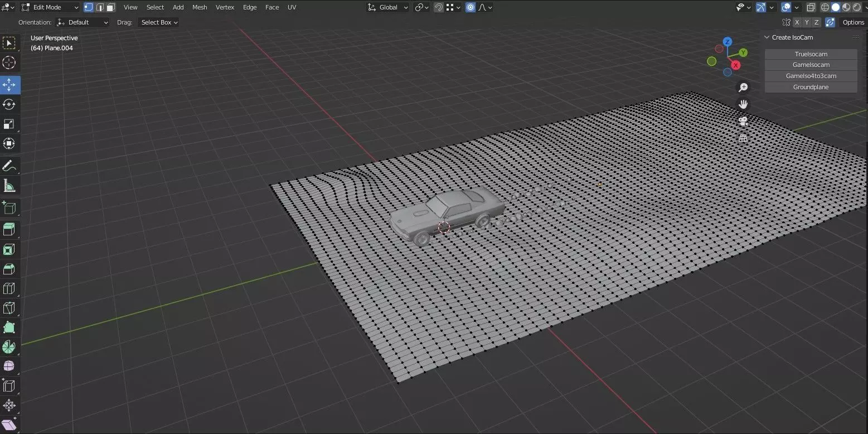The height and width of the screenshot is (434, 868).
Task: Toggle snapping magnet
Action: pos(439,7)
